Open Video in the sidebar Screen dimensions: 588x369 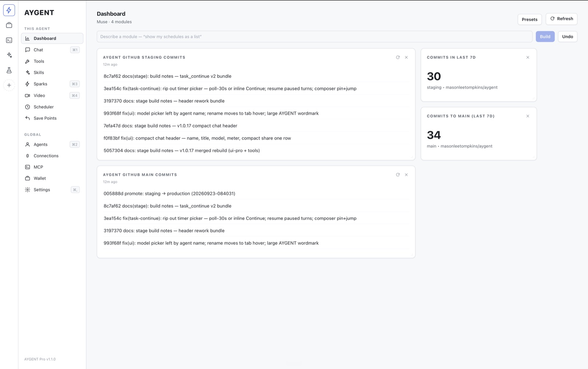tap(52, 95)
